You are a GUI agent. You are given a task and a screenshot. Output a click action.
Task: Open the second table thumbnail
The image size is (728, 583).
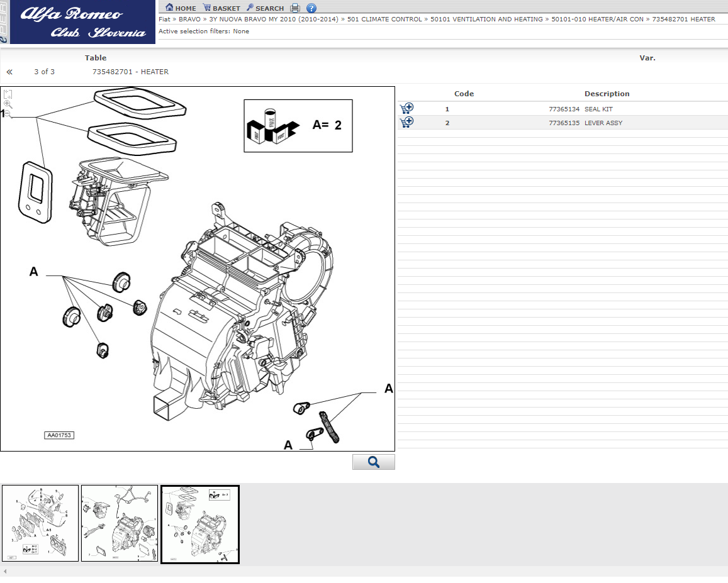pyautogui.click(x=120, y=523)
